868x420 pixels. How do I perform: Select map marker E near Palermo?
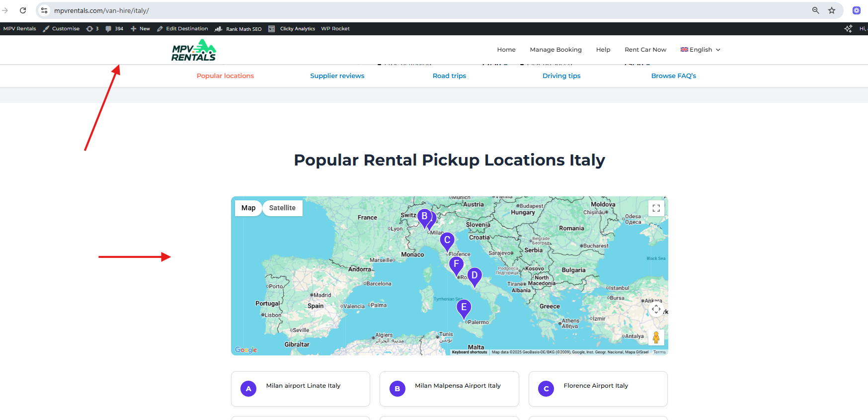464,308
